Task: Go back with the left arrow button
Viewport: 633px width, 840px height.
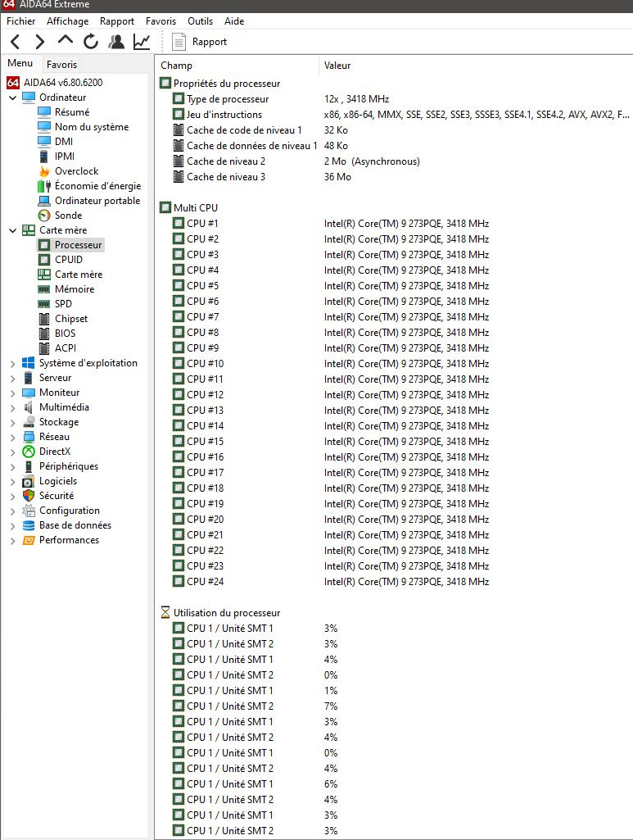Action: (x=15, y=42)
